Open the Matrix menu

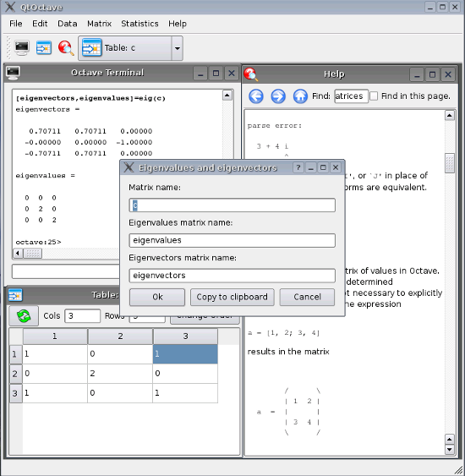point(99,24)
